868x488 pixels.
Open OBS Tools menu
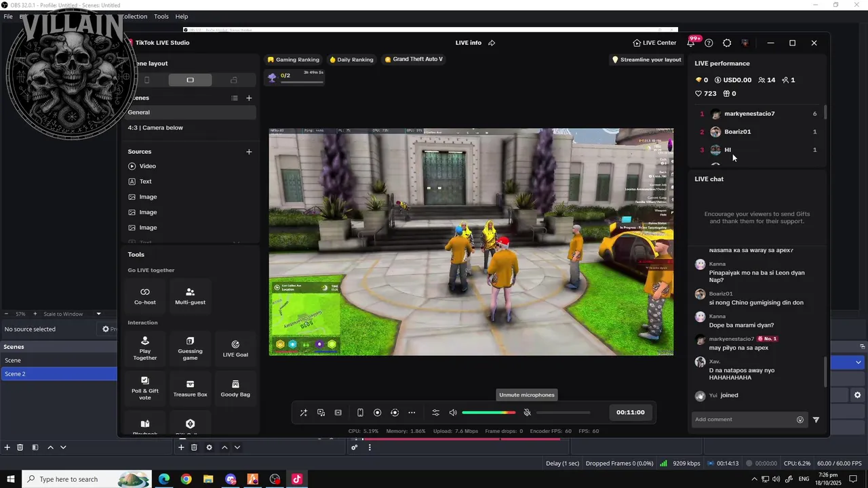coord(161,16)
